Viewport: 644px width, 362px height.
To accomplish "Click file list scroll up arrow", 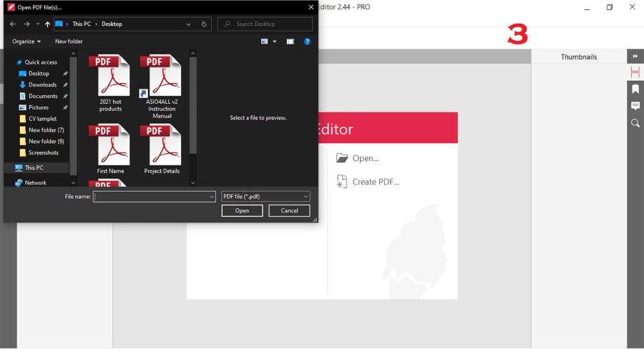I will click(193, 54).
